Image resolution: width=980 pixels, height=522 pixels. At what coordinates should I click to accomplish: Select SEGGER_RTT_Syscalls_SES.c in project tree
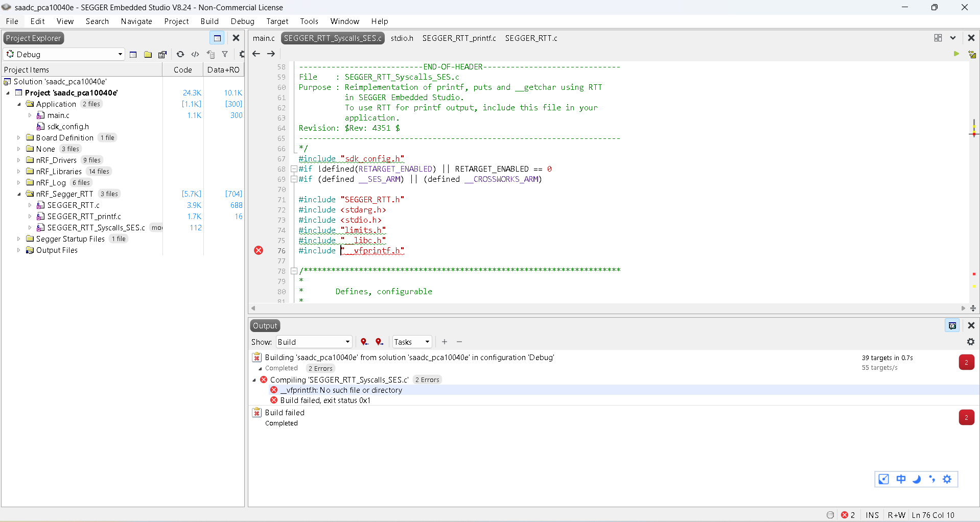coord(96,228)
